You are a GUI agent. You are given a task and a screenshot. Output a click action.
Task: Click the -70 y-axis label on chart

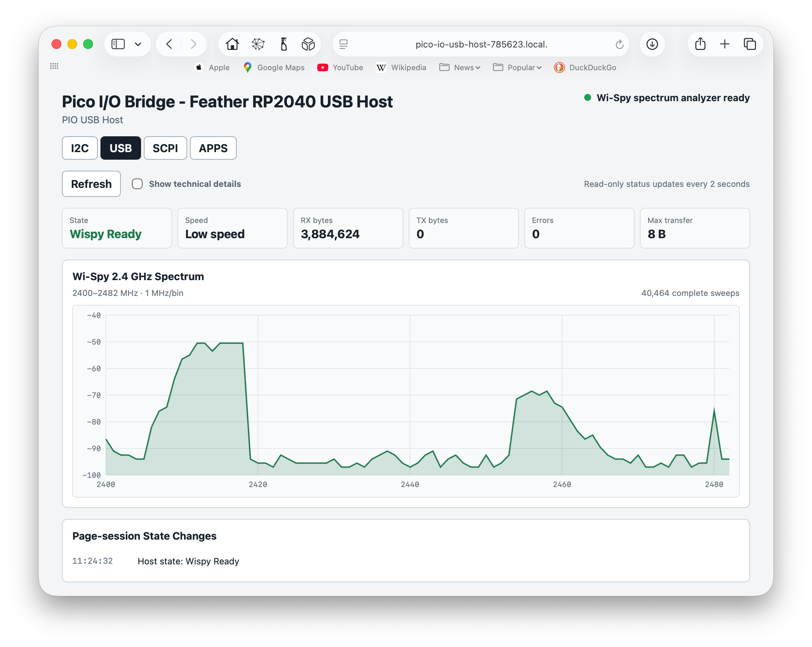pos(94,395)
